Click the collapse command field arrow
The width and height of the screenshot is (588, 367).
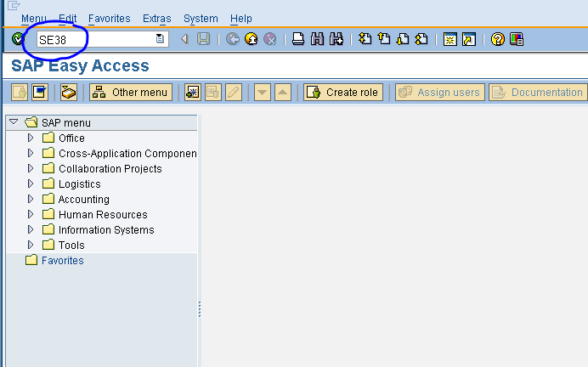tap(184, 38)
